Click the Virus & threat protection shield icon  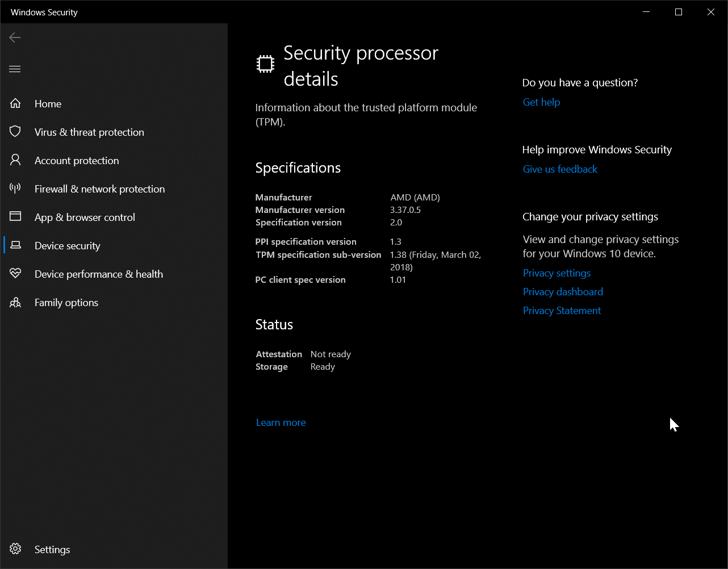15,132
